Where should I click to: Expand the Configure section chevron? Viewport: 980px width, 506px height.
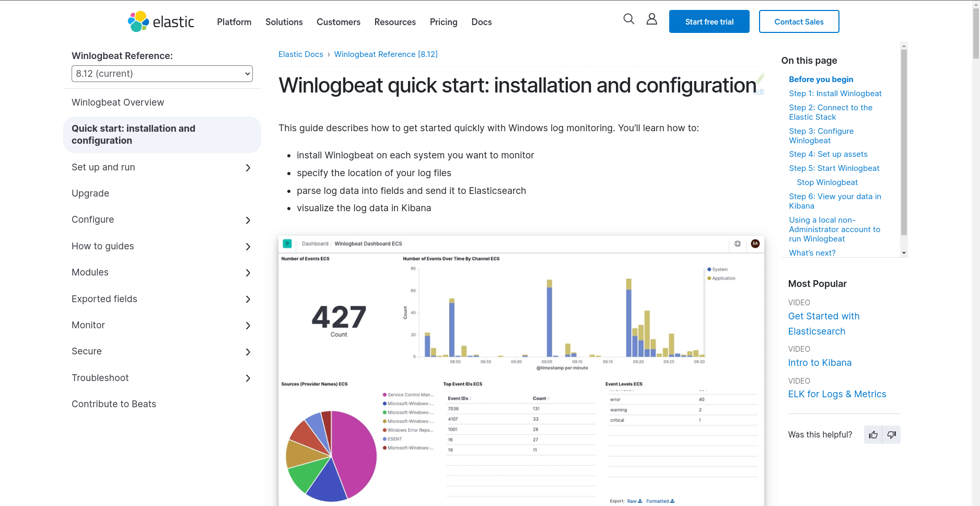click(x=248, y=220)
